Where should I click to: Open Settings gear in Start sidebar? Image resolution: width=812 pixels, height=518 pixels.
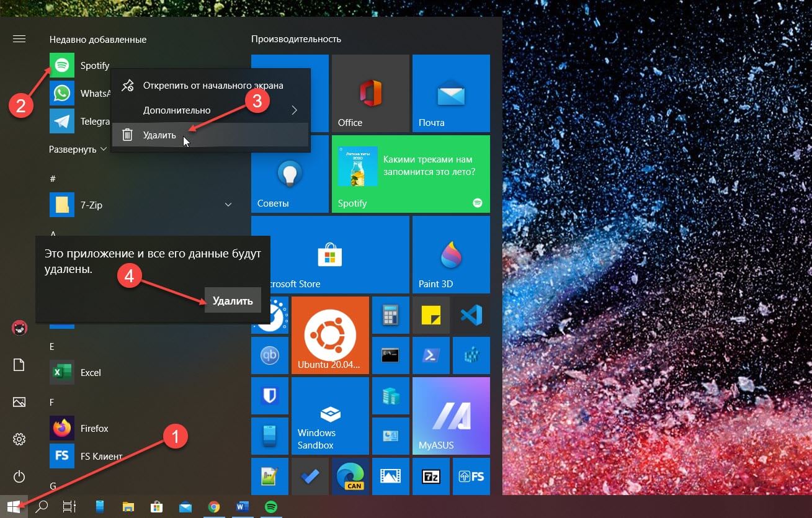(x=19, y=439)
